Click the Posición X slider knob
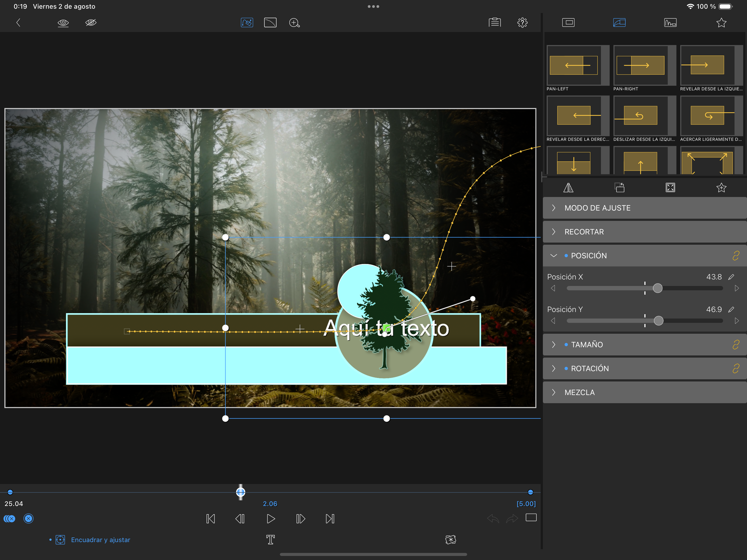Viewport: 747px width, 560px height. pos(657,288)
